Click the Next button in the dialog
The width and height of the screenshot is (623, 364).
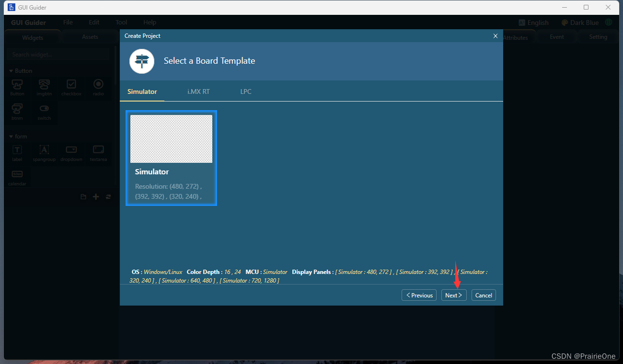(x=453, y=295)
